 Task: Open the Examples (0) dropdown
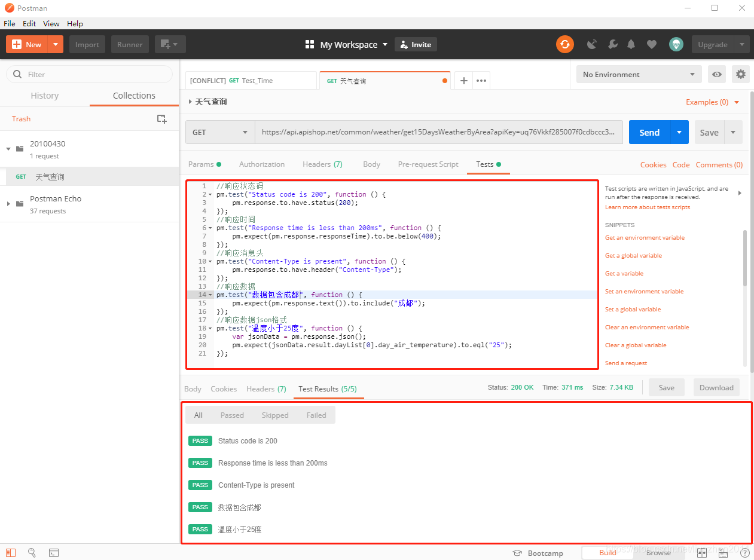point(712,102)
